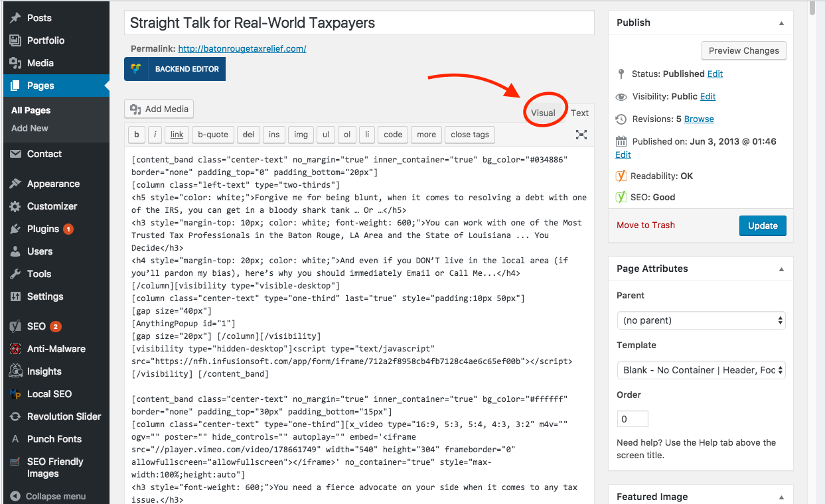Viewport: 825px width, 504px height.
Task: Click the blue Update button
Action: [763, 225]
